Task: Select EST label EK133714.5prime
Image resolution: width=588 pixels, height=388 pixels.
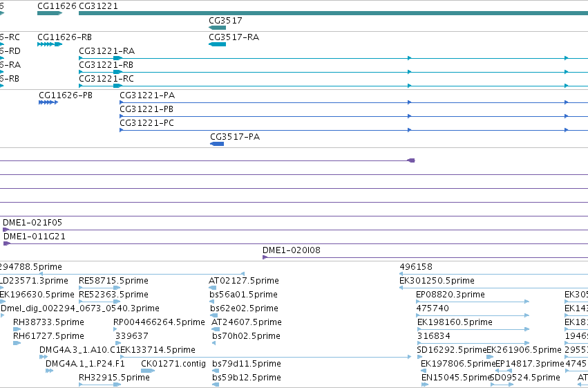Action: pos(158,350)
